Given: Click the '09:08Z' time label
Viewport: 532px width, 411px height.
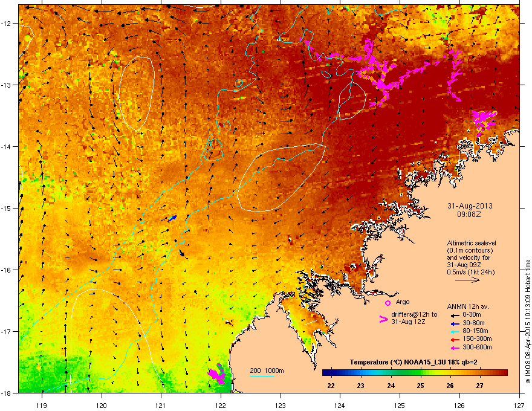Looking at the screenshot, I should coord(469,215).
